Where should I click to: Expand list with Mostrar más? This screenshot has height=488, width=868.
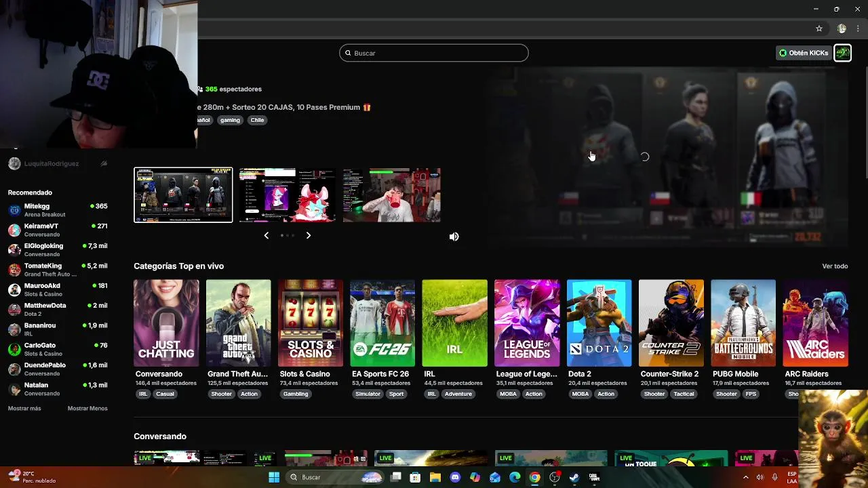click(x=24, y=409)
